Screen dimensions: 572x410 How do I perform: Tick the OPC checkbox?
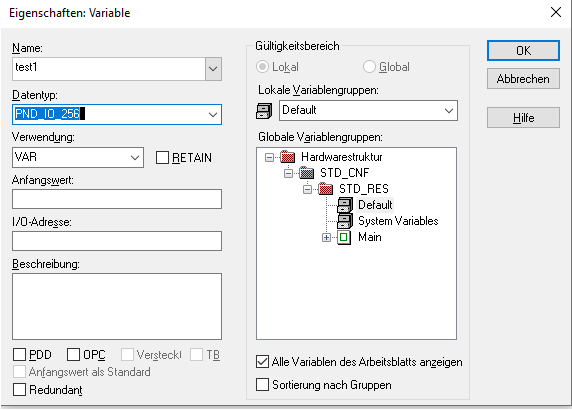tap(73, 354)
